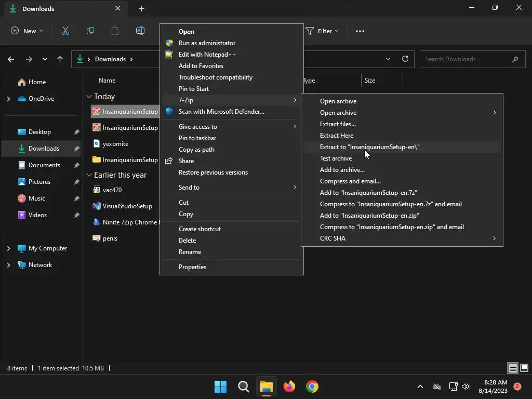Expand the Send to submenu
Viewport: 532px width, 399px height.
coord(231,188)
